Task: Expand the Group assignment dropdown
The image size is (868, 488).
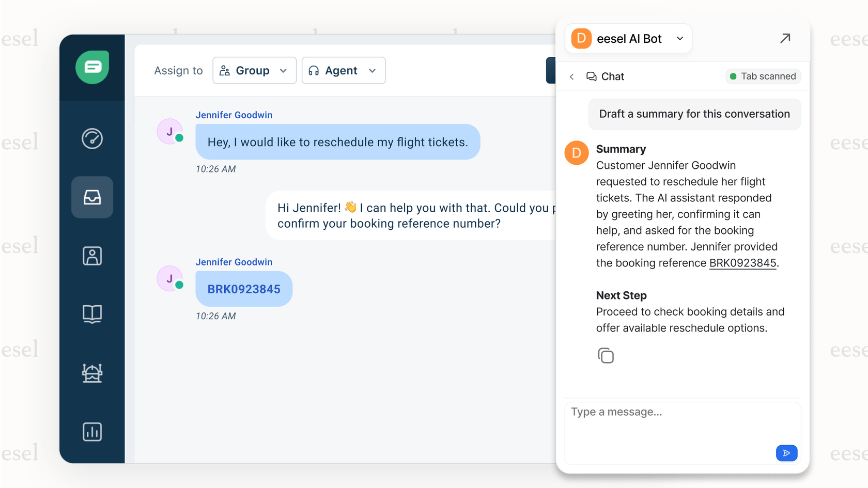Action: 254,70
